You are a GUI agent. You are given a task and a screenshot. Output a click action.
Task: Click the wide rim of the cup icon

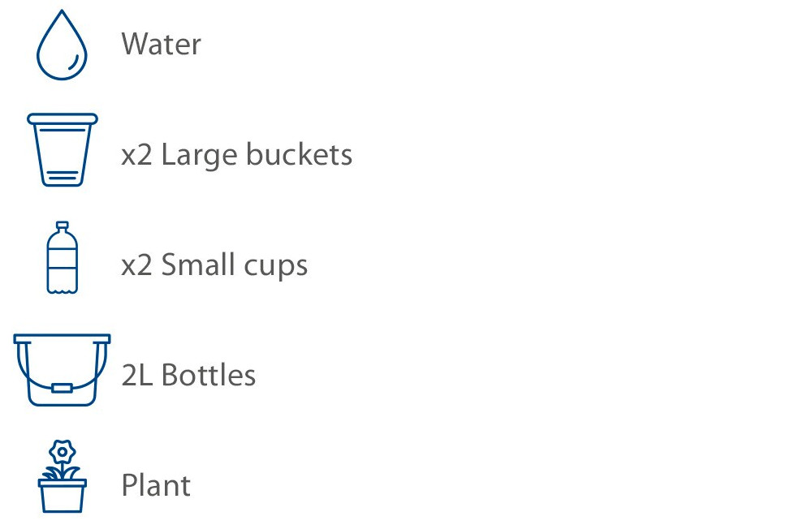click(63, 119)
